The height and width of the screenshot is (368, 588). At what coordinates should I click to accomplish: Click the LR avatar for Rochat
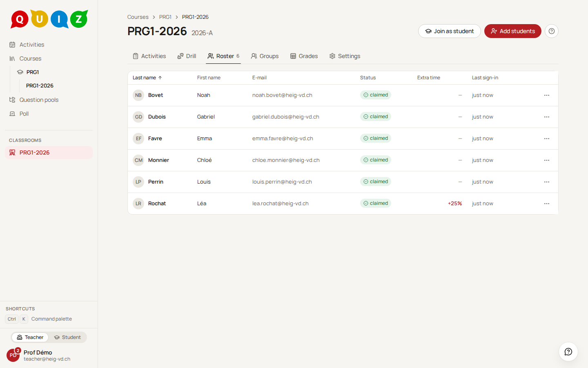[x=138, y=204]
